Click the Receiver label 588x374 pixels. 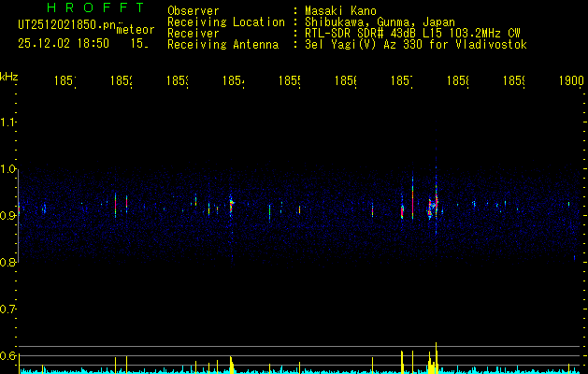[194, 34]
